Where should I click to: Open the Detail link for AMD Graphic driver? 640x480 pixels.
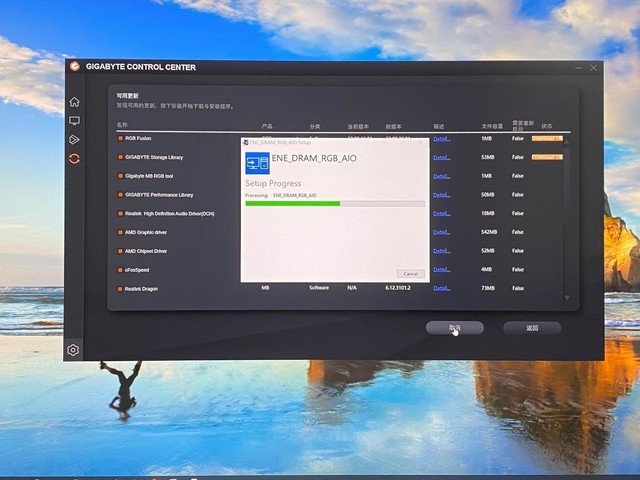441,232
